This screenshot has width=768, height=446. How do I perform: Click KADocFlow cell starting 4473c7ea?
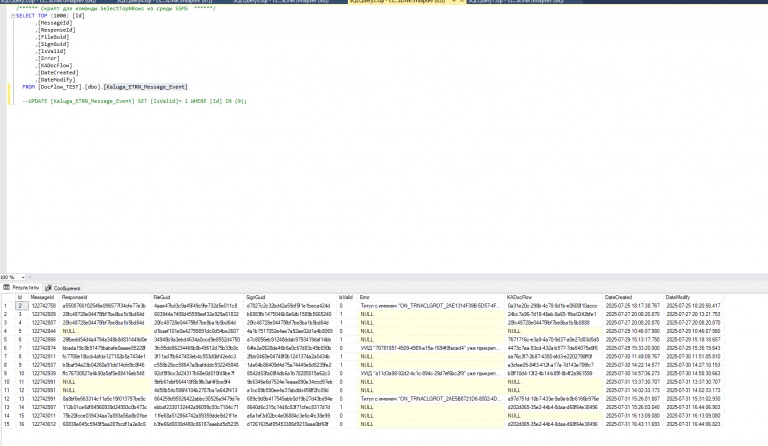tap(554, 348)
